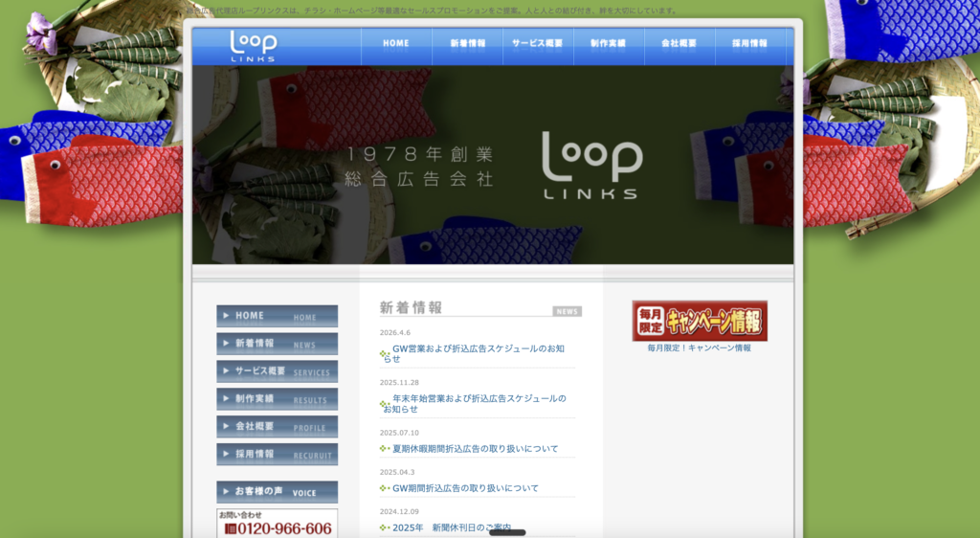Open 年末年始営業および折込広告スケジュール news link
This screenshot has width=980, height=538.
(x=475, y=404)
